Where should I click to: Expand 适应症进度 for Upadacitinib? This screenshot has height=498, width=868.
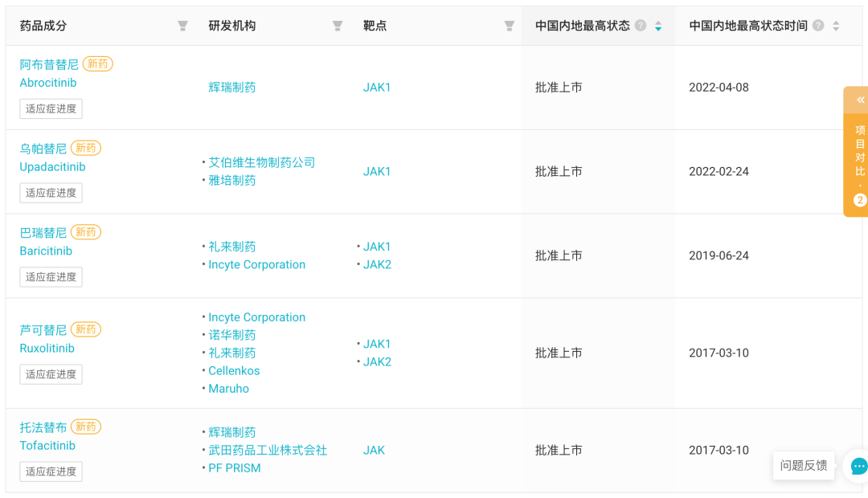point(51,193)
